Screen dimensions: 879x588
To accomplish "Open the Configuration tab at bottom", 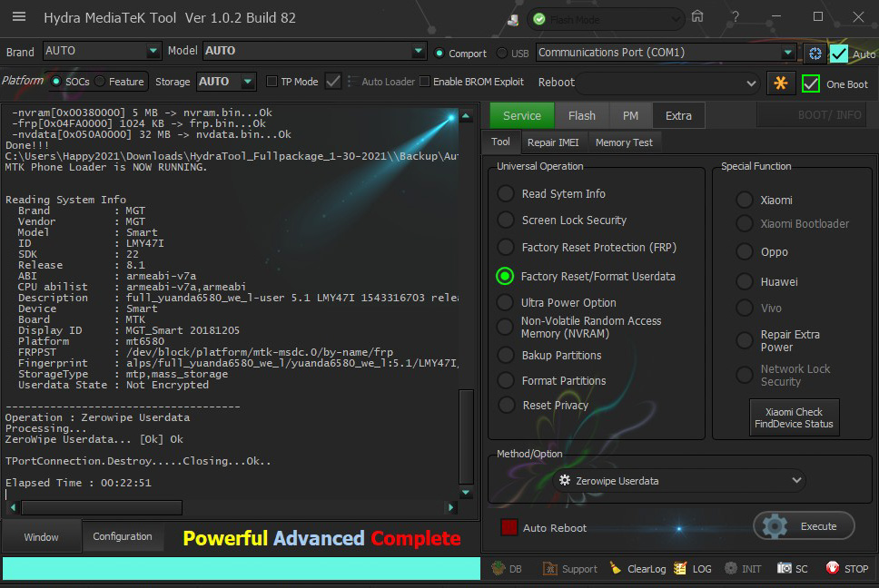I will click(x=123, y=536).
